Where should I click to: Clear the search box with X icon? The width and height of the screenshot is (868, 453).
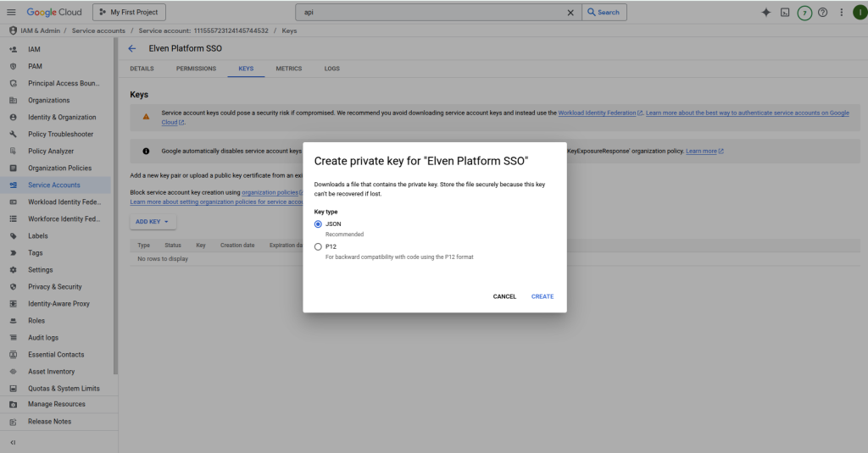[x=570, y=13]
